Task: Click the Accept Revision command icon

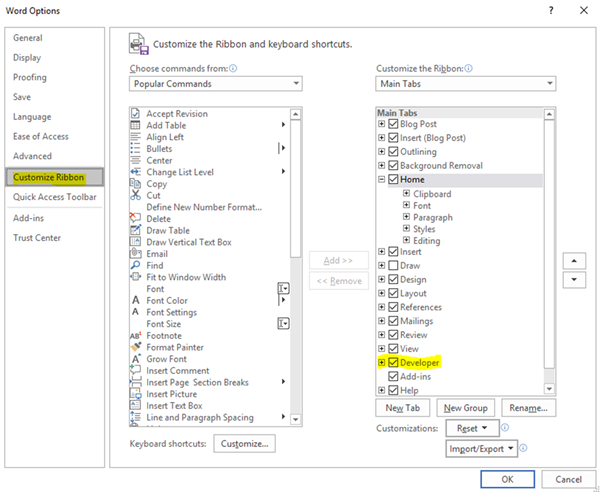Action: [135, 113]
